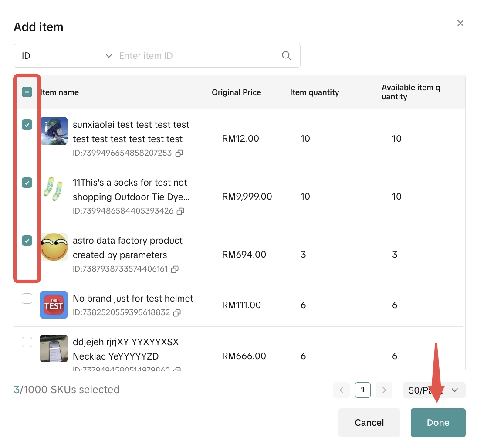Viewport: 477px width, 448px height.
Task: Open the ID search type dropdown
Action: click(x=67, y=56)
